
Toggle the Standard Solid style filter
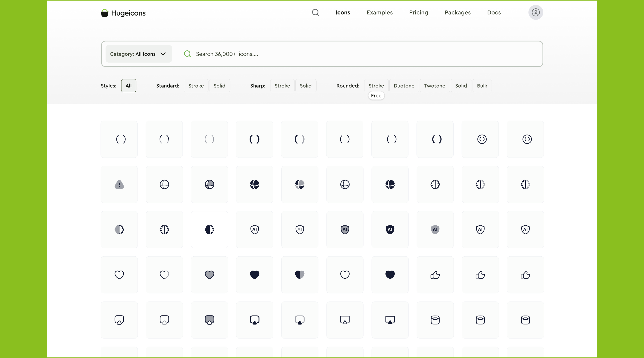pos(219,86)
